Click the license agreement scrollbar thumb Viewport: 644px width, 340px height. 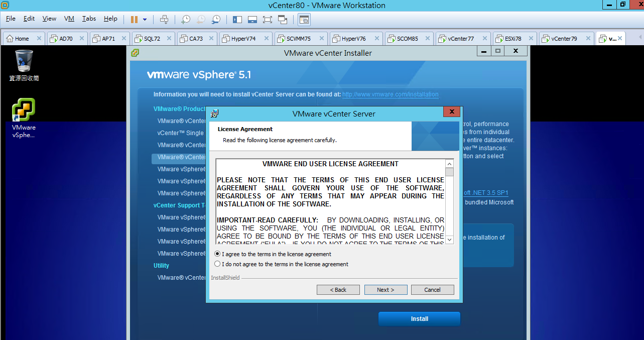449,172
